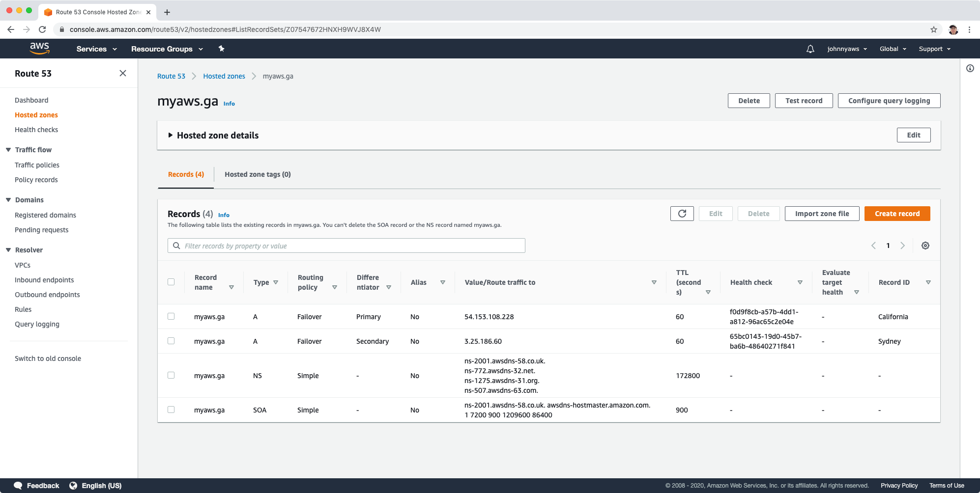Collapse the Resolver sidebar group

tap(8, 250)
